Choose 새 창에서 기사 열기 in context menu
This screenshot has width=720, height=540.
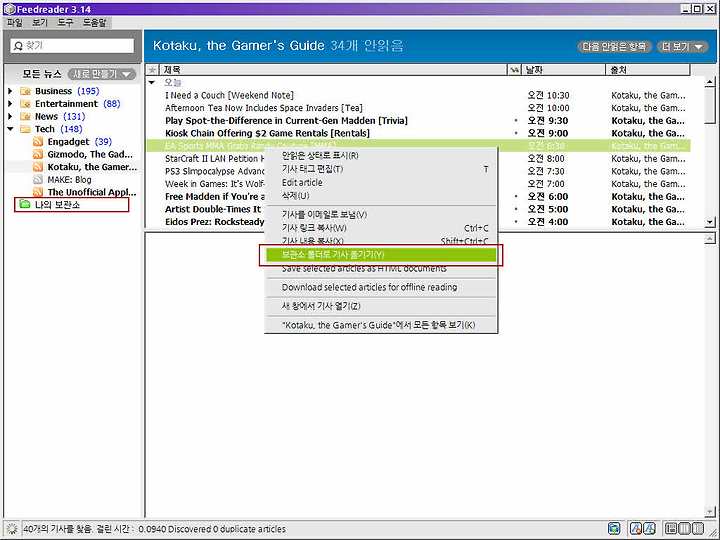point(381,306)
